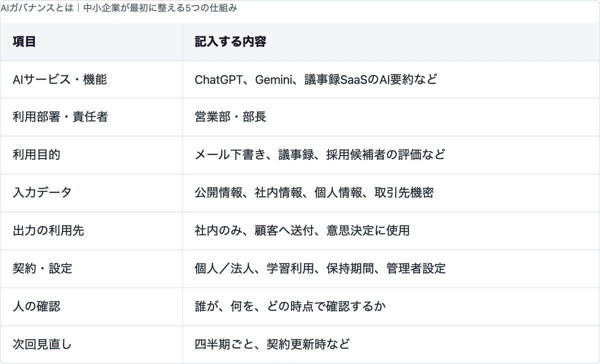Viewport: 600px width, 364px height.
Task: Click the page title about AIガバナンス
Action: pyautogui.click(x=119, y=8)
